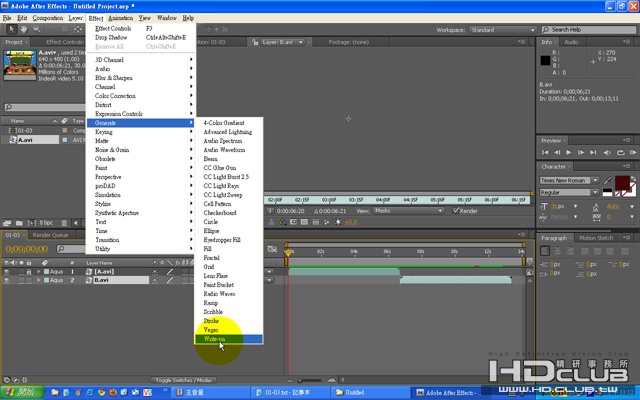Toggle the Render checkbox
Viewport: 640px width, 400px height.
456,211
